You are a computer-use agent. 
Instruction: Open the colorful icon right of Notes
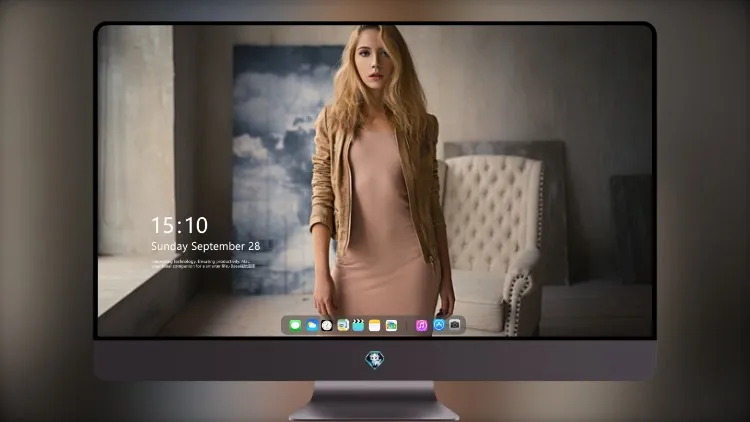391,325
